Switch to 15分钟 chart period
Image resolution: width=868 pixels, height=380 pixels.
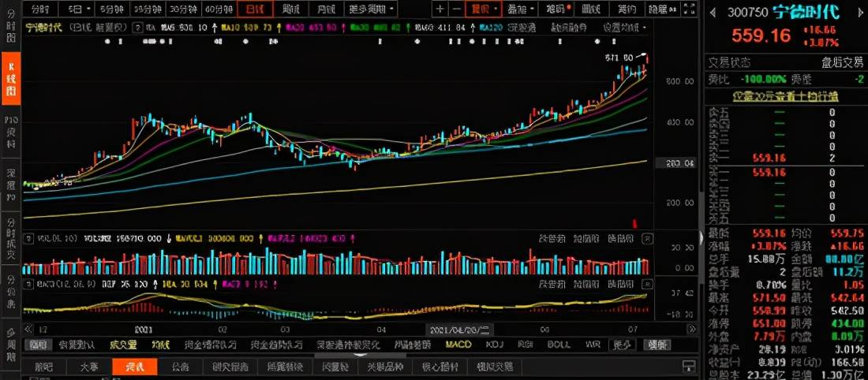pyautogui.click(x=148, y=9)
